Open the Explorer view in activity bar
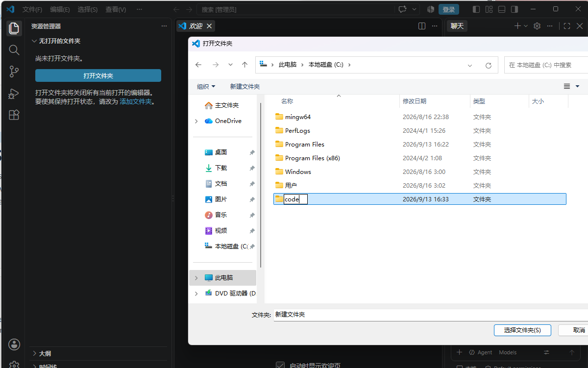The width and height of the screenshot is (588, 368). (x=14, y=28)
